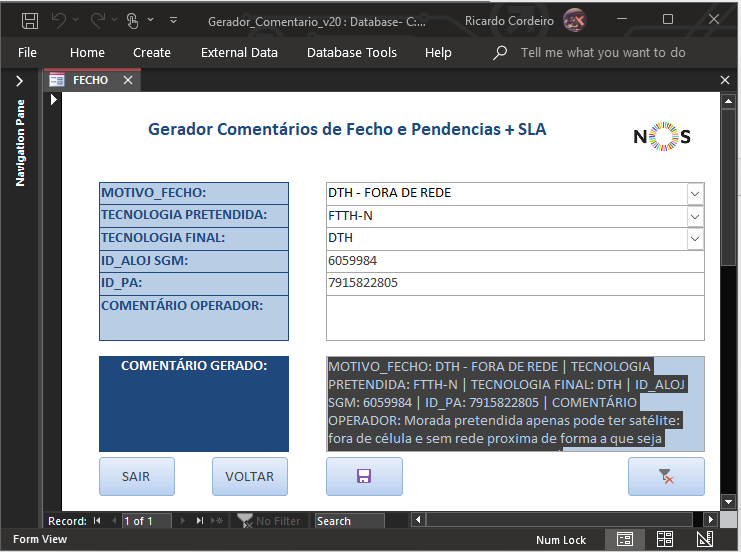Click the record selector arrow
The image size is (741, 552).
point(53,100)
